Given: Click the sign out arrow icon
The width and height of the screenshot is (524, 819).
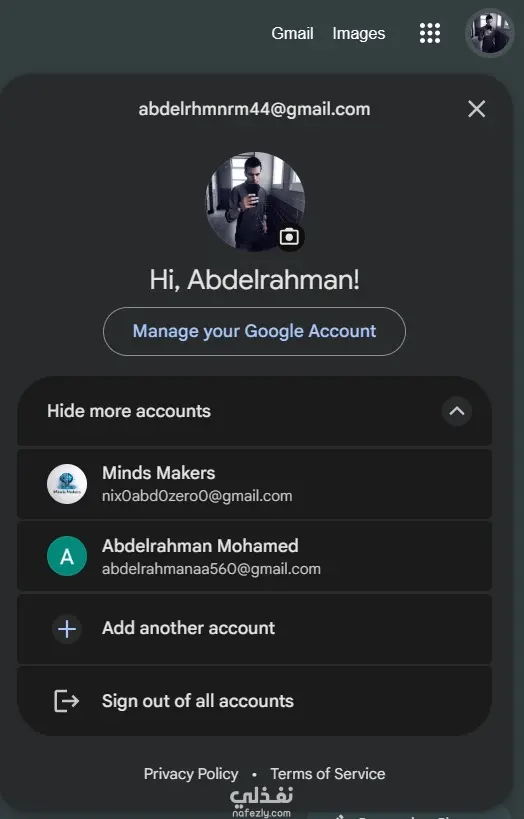Looking at the screenshot, I should point(67,701).
